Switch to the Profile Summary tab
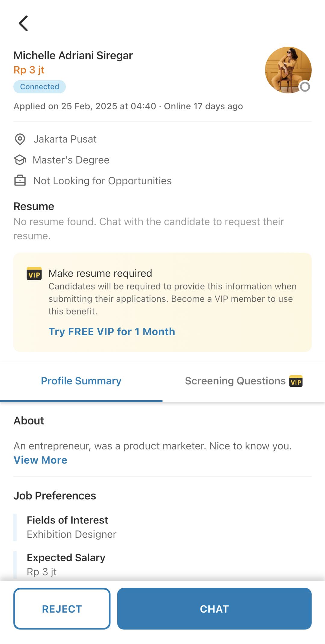This screenshot has height=644, width=325. pos(81,381)
